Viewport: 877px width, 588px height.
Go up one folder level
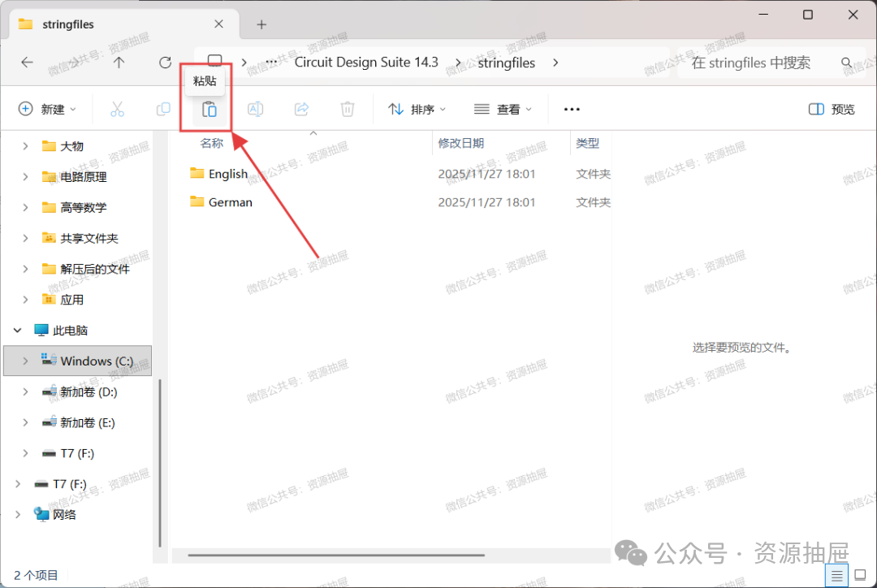click(119, 62)
